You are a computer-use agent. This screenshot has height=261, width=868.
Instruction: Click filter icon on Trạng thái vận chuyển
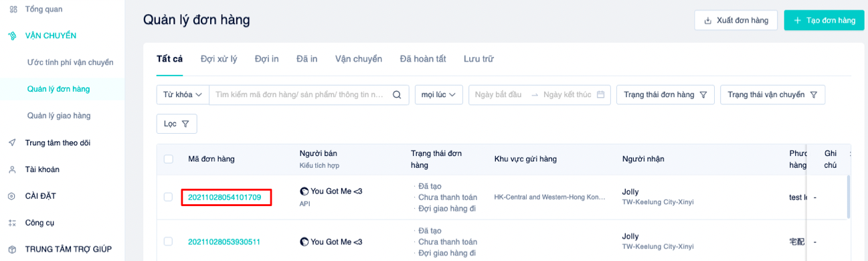coord(813,95)
